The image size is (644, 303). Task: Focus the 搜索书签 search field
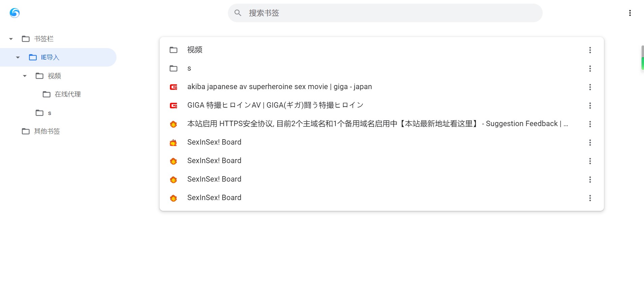(x=385, y=13)
